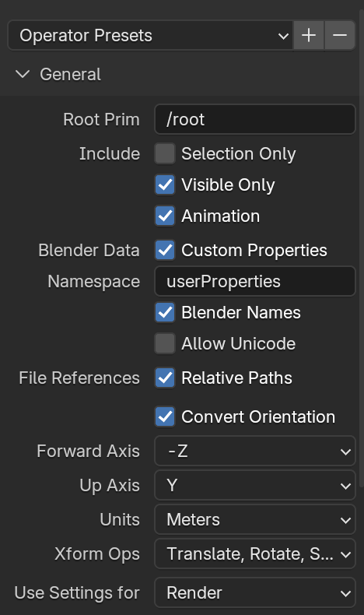
Task: Turn off Relative Paths checkbox
Action: [165, 378]
